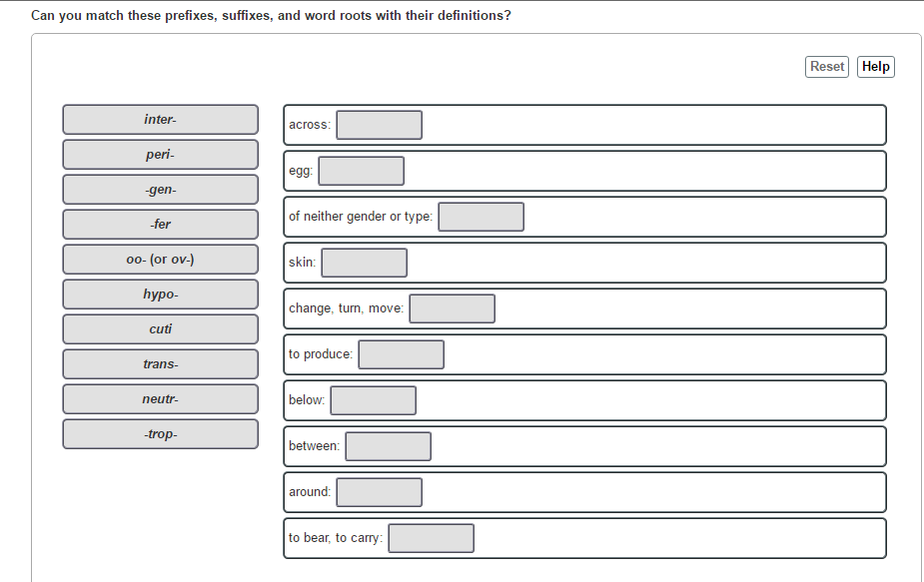924x582 pixels.
Task: Click the answer box for "skin"
Action: [x=364, y=262]
